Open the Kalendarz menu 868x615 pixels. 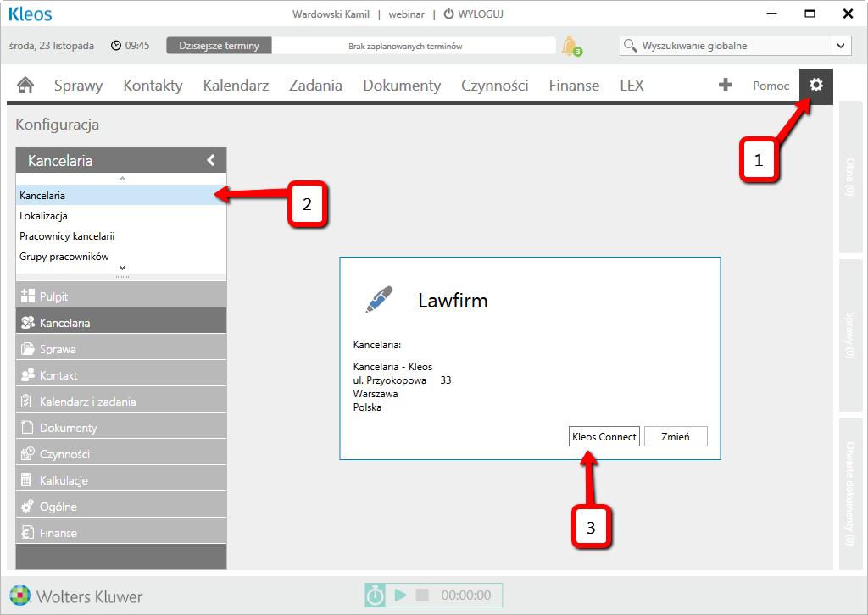coord(236,86)
